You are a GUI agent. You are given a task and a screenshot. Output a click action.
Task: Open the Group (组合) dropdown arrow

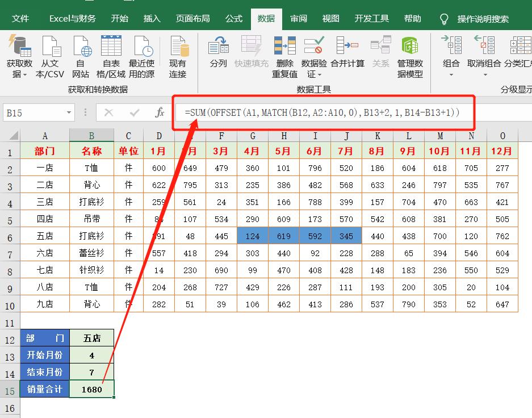tap(451, 74)
